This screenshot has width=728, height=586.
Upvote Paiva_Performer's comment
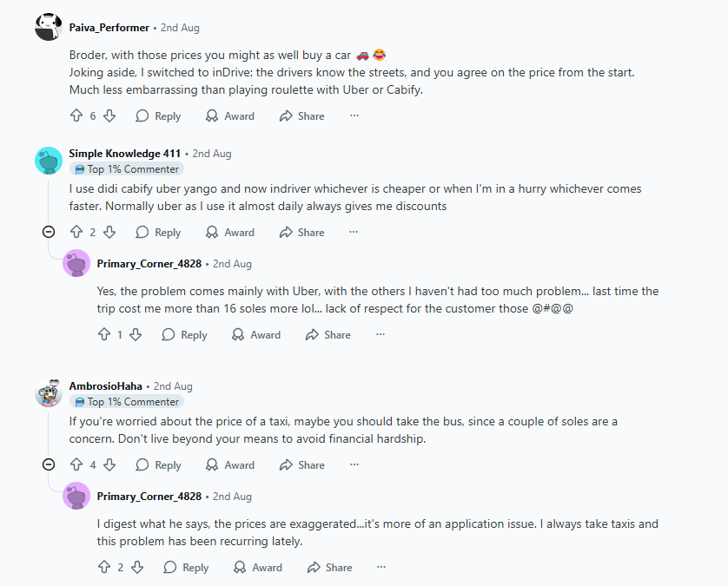(x=76, y=115)
